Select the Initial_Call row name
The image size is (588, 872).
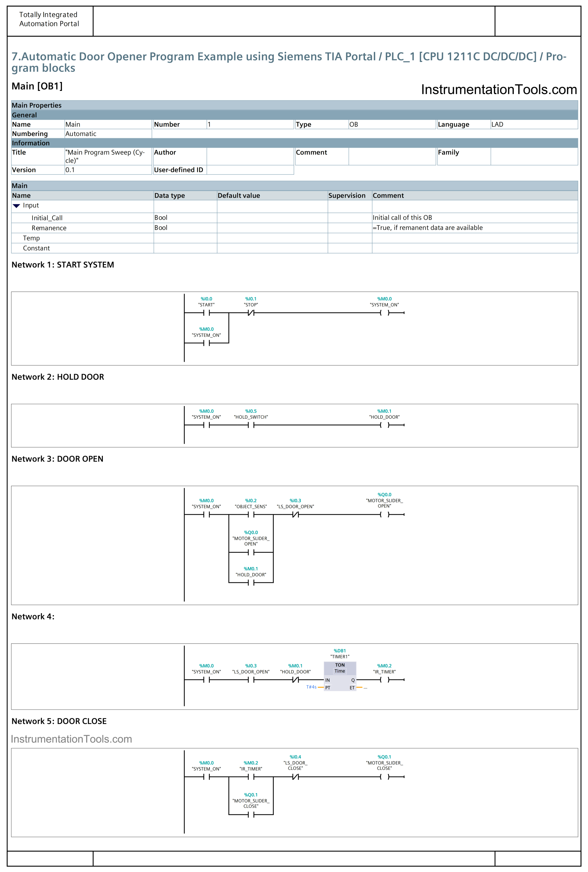point(47,218)
